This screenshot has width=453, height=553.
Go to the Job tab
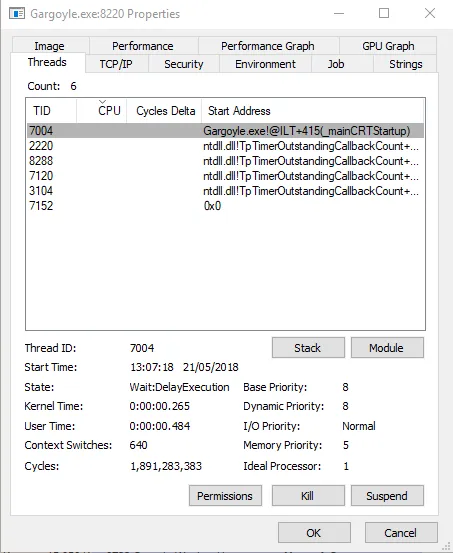(x=342, y=64)
